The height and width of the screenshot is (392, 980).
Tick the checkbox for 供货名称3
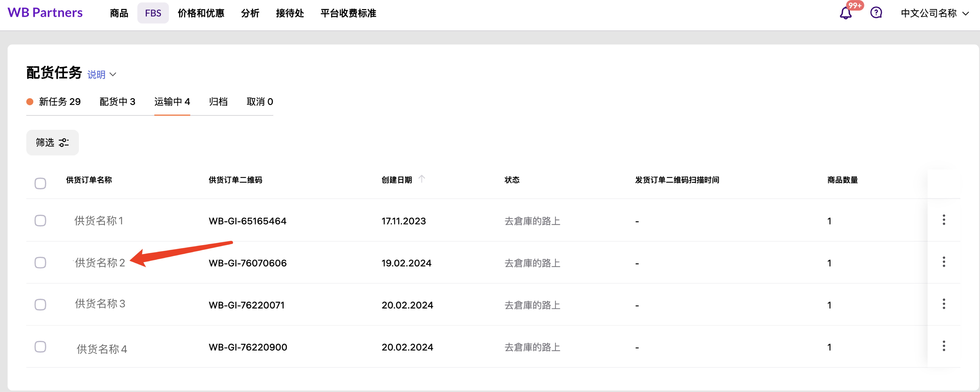(x=40, y=305)
